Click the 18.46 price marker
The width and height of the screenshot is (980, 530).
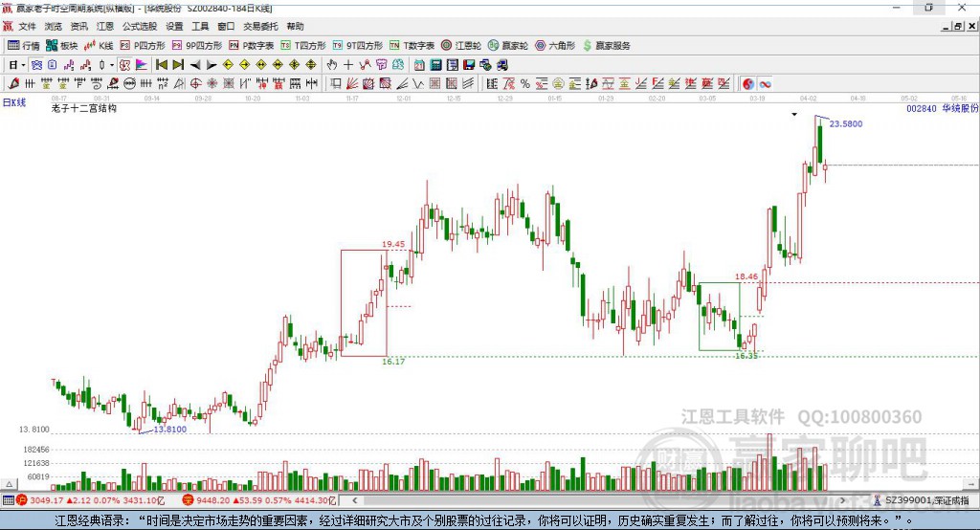[746, 276]
